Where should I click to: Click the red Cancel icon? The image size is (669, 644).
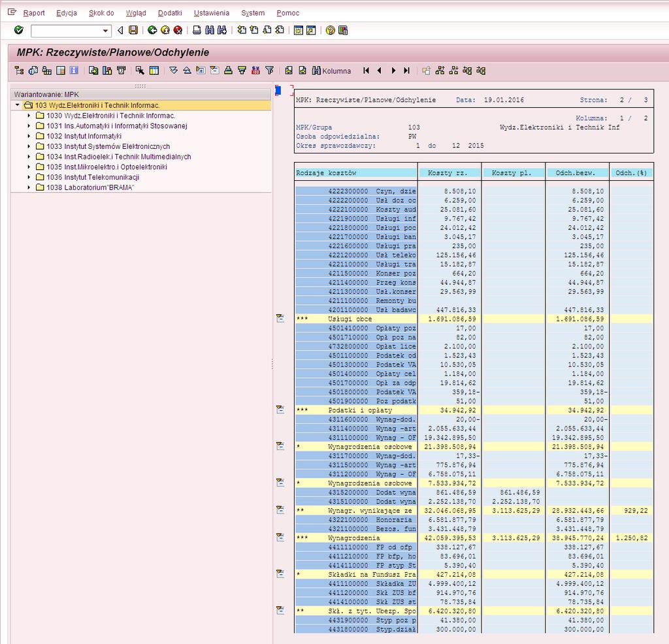click(x=178, y=30)
